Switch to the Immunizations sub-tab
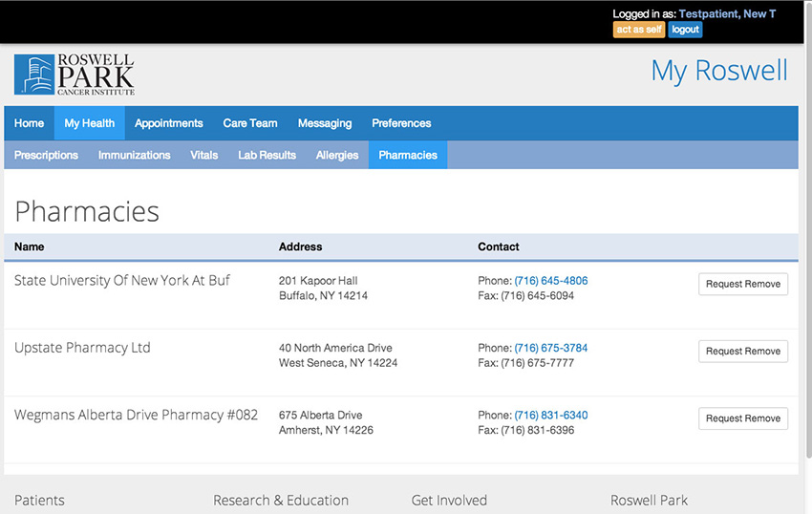812x514 pixels. coord(134,155)
